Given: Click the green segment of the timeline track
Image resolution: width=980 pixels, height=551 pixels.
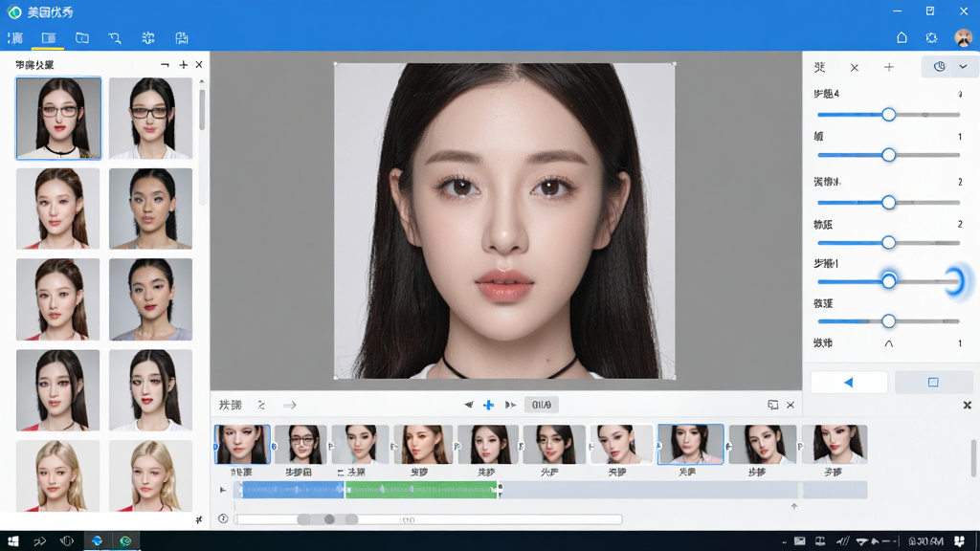Looking at the screenshot, I should [422, 489].
